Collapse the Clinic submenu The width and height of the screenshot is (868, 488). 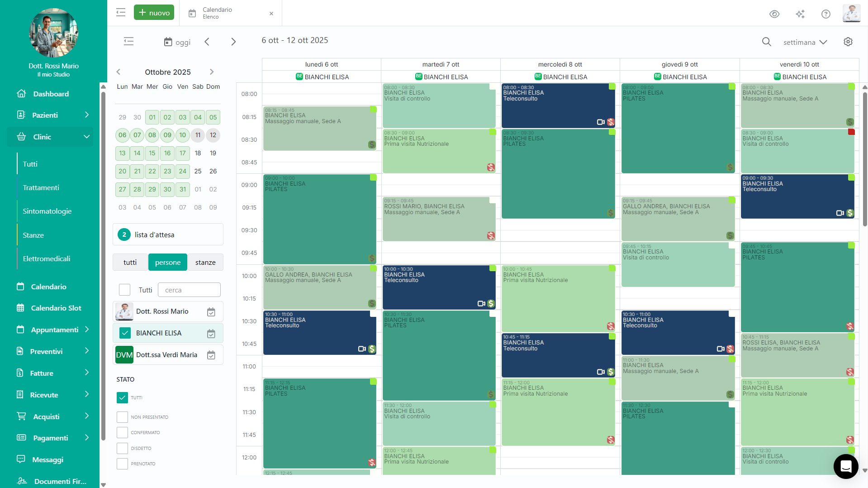point(87,137)
